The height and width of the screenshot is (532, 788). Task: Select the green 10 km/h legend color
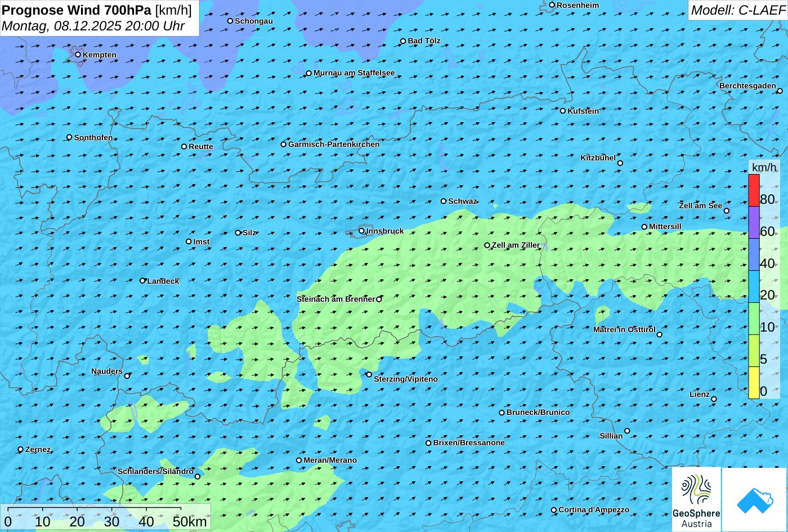click(754, 319)
